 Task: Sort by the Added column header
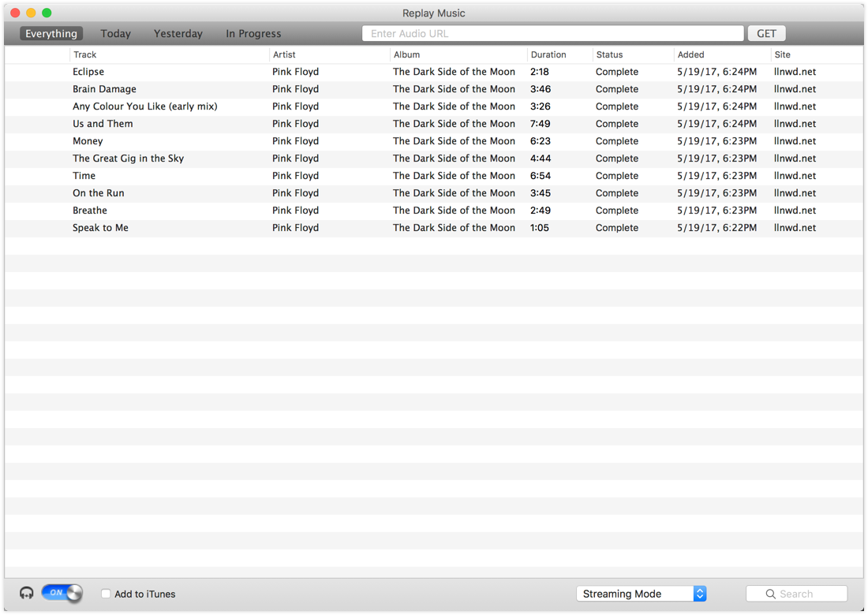pyautogui.click(x=722, y=54)
